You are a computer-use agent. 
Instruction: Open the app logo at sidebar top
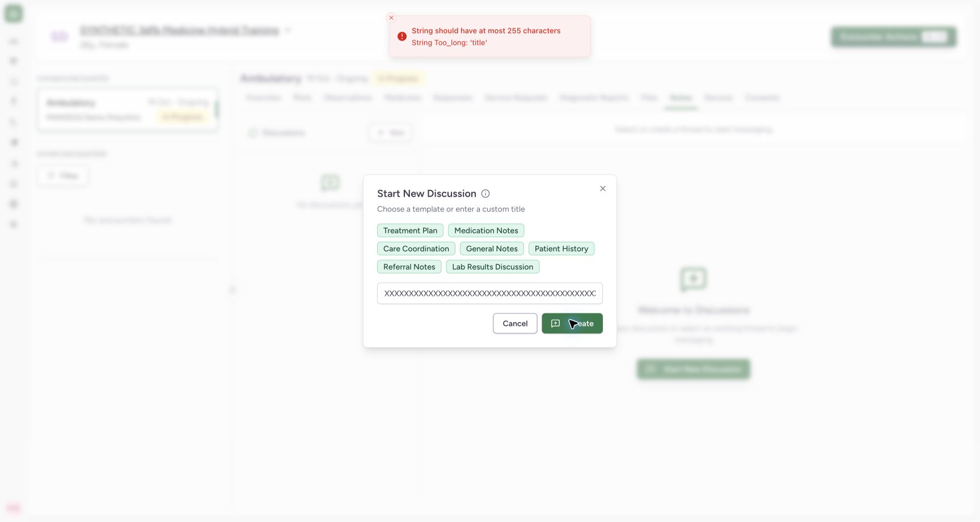[x=14, y=14]
